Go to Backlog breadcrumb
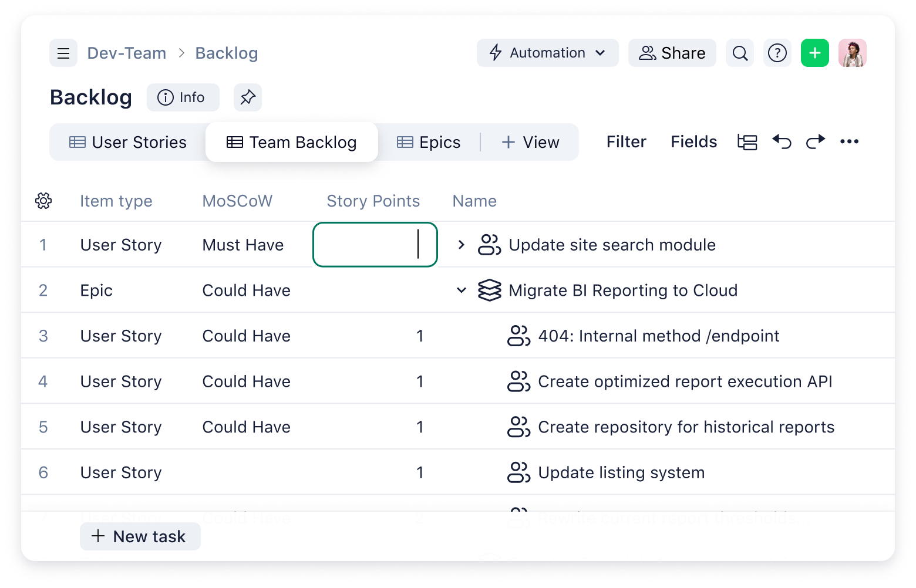Image resolution: width=916 pixels, height=588 pixels. click(227, 53)
